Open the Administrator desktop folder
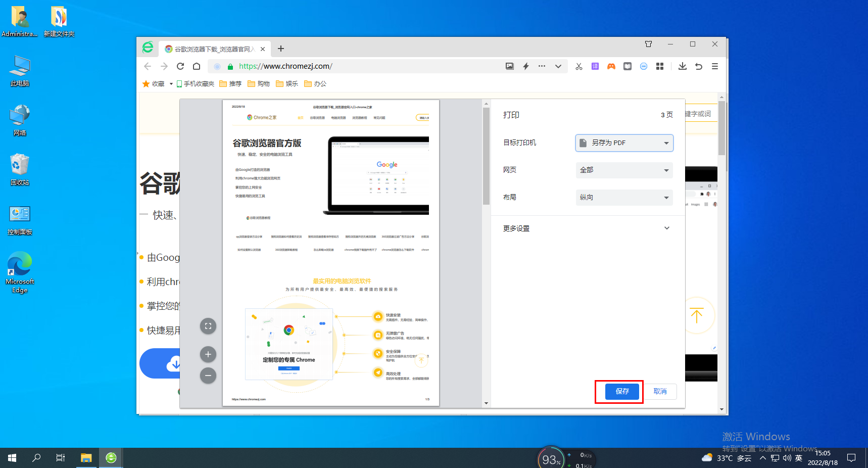This screenshot has width=868, height=468. tap(20, 22)
